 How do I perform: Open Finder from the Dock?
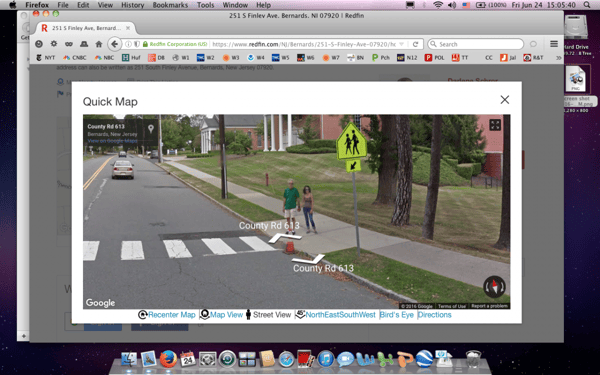click(129, 359)
